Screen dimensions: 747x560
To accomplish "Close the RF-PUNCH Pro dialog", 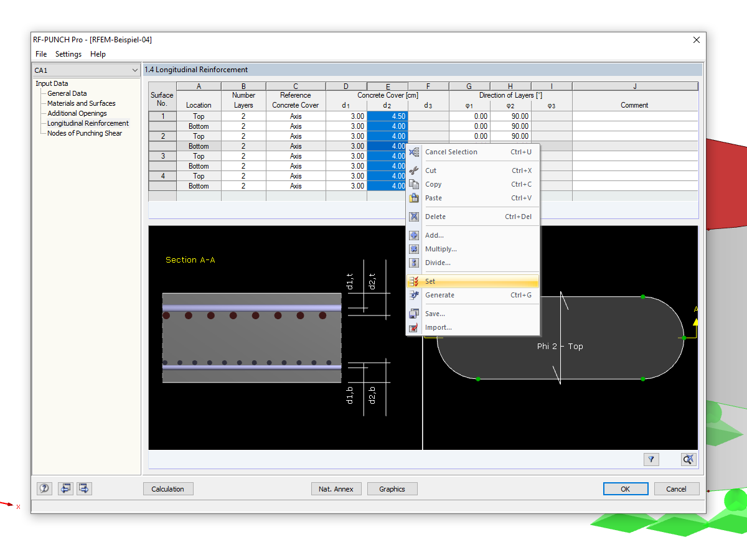I will pyautogui.click(x=696, y=40).
